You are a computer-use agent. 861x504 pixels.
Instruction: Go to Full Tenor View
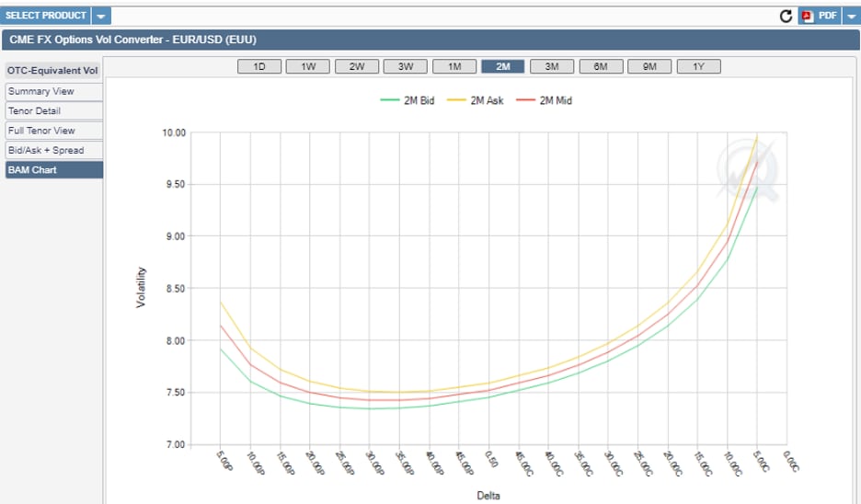[x=53, y=131]
